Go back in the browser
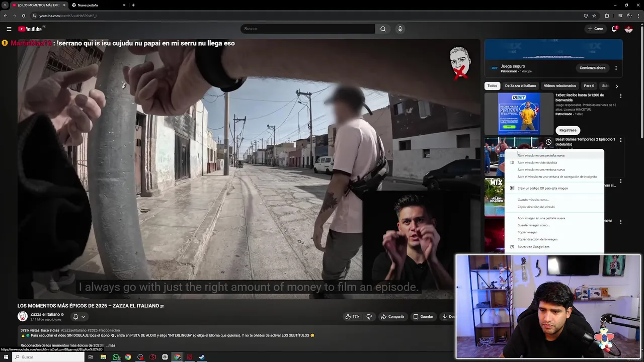The height and width of the screenshot is (362, 644). pos(5,16)
